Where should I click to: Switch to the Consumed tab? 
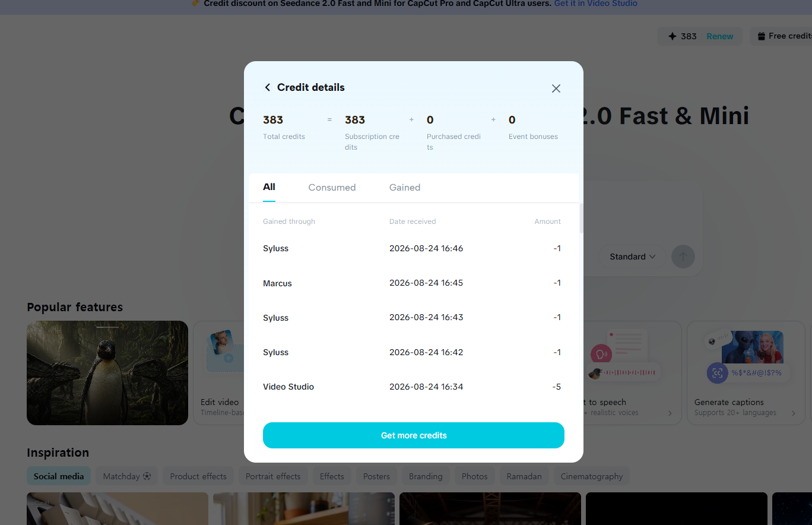pos(332,188)
